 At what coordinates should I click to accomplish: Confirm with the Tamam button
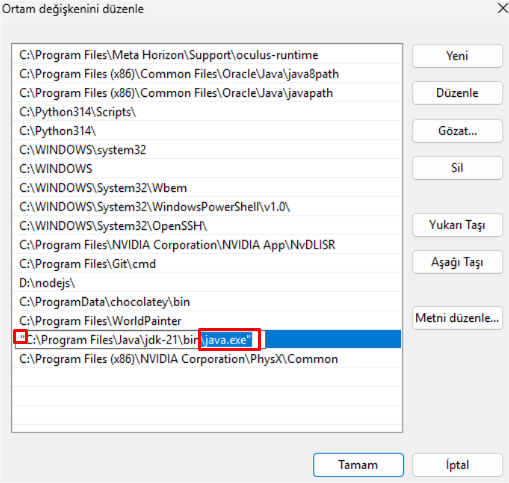click(358, 465)
